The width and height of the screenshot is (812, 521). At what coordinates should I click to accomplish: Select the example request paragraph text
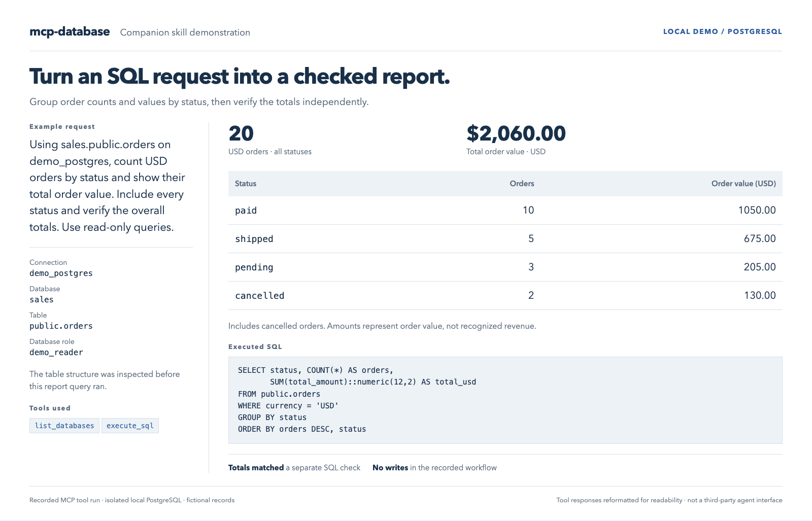(108, 186)
